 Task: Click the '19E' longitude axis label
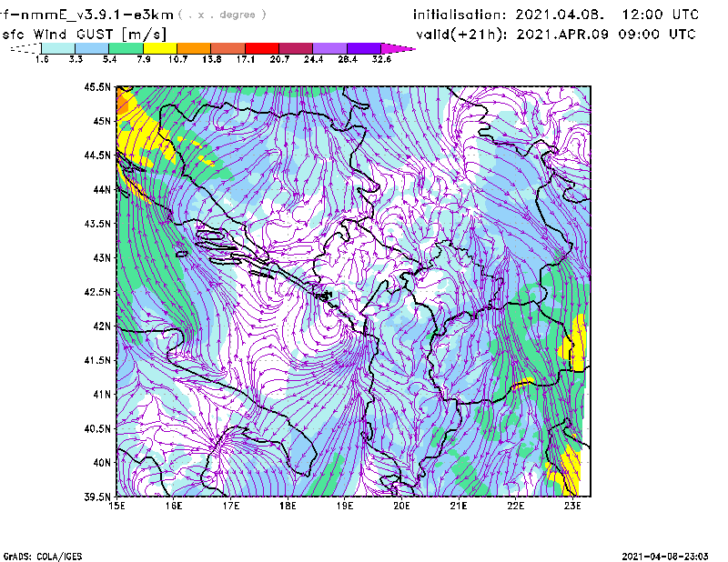(x=345, y=506)
